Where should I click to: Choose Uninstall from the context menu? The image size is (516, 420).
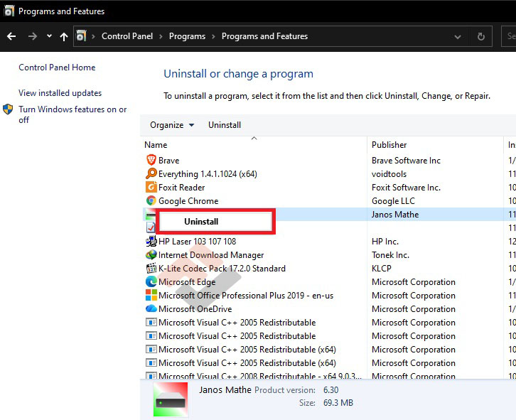(201, 222)
